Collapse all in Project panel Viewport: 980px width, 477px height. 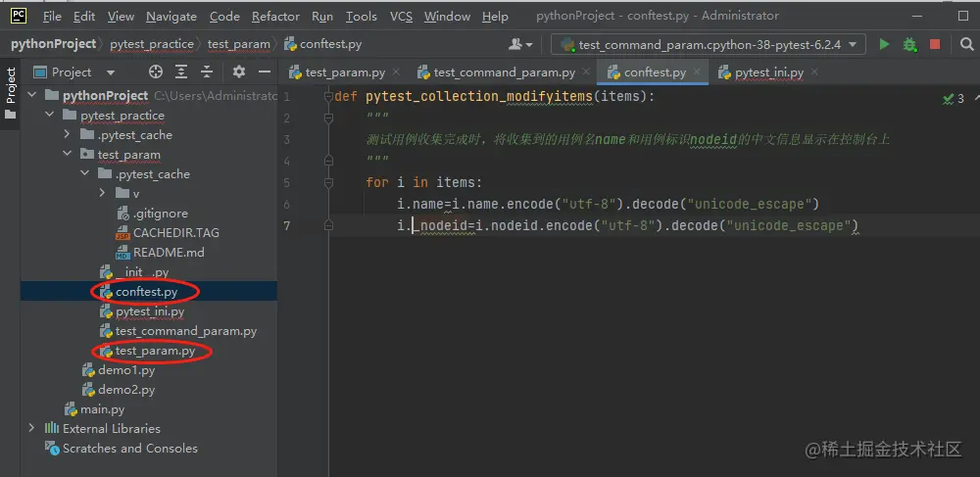click(x=207, y=72)
